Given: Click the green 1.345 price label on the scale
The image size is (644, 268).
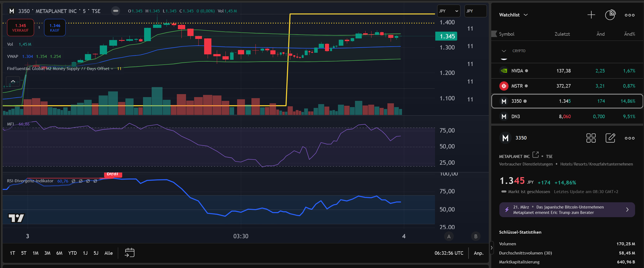Looking at the screenshot, I should point(446,36).
